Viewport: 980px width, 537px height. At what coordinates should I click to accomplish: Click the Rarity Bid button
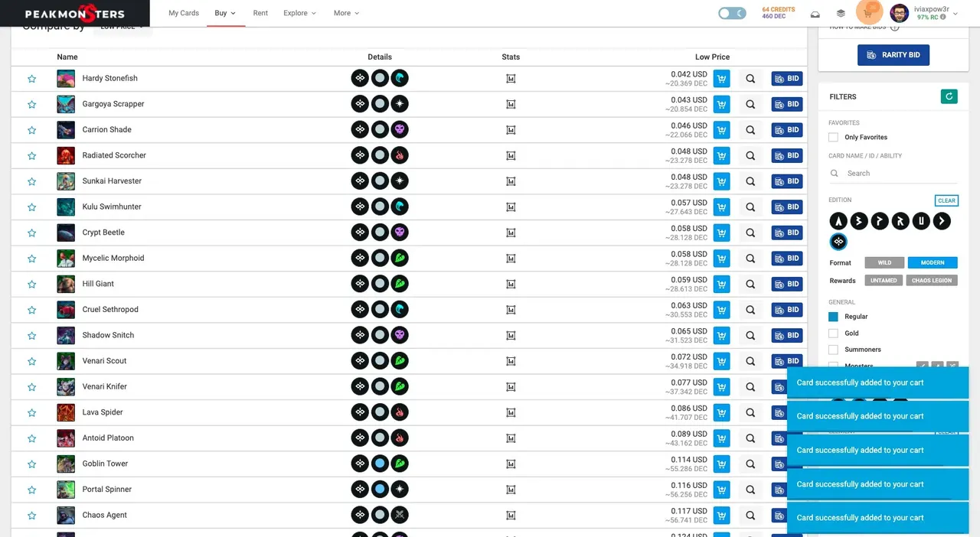pos(893,55)
